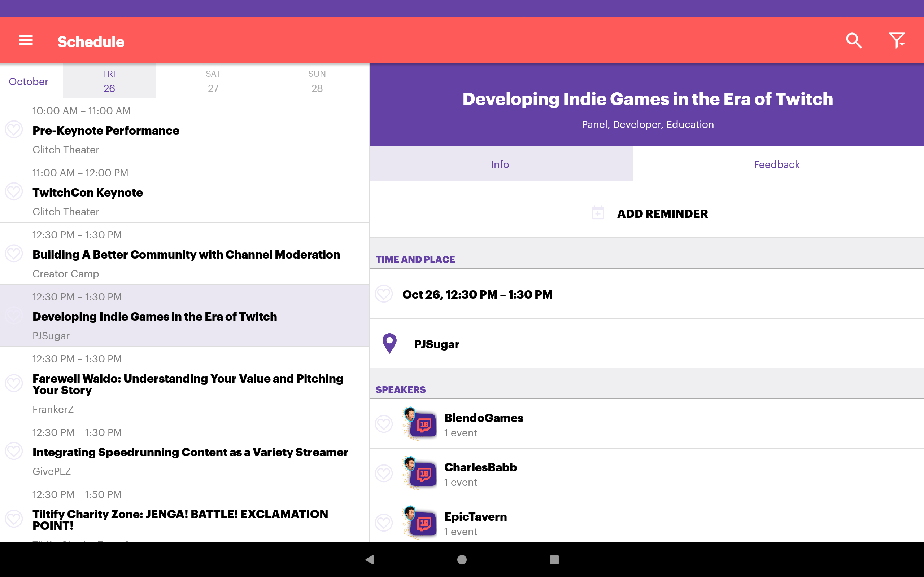The height and width of the screenshot is (577, 924).
Task: Tap the search magnifier icon
Action: (x=854, y=40)
